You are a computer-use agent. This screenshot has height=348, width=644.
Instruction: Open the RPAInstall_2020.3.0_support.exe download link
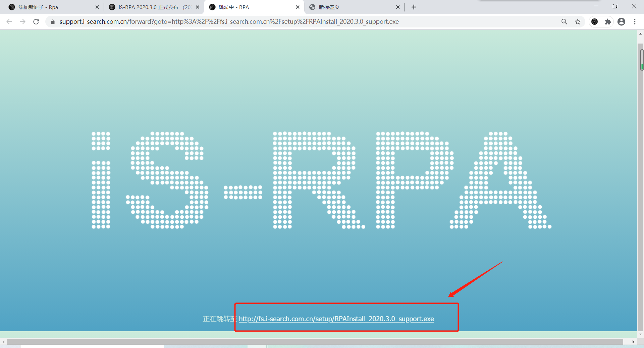336,319
